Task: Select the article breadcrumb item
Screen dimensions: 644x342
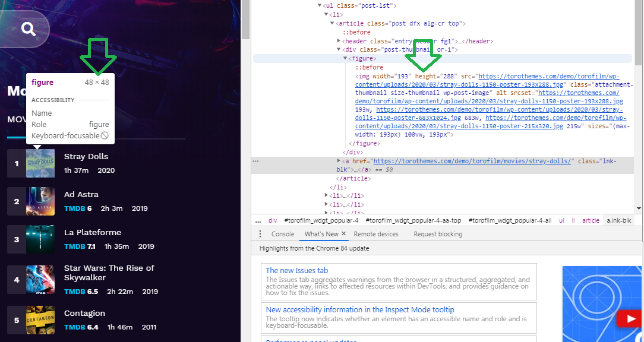Action: tap(591, 220)
